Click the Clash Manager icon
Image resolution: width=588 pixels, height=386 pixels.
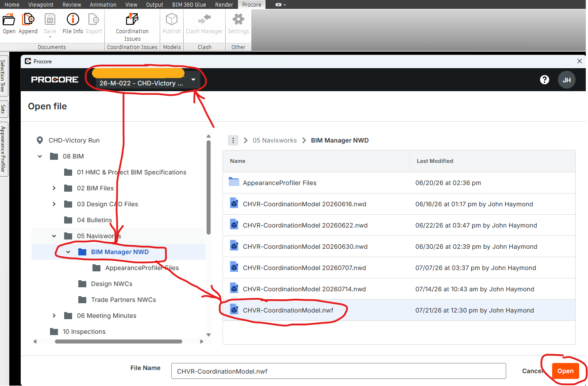(x=204, y=19)
